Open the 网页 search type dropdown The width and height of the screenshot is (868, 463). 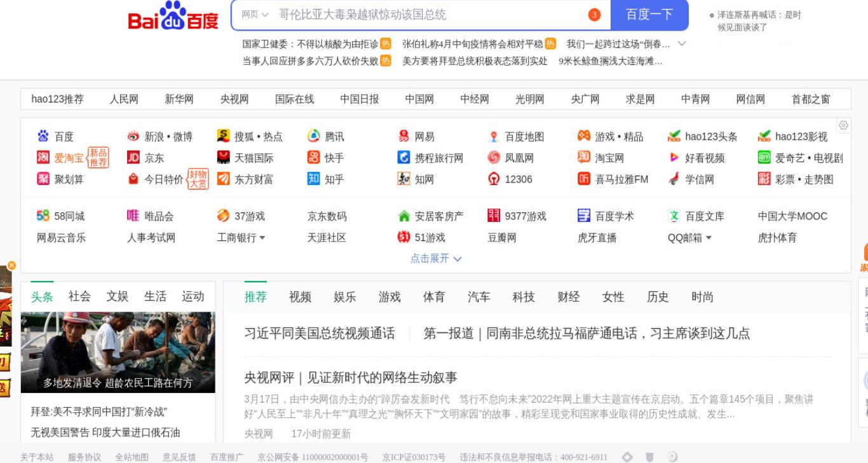255,15
